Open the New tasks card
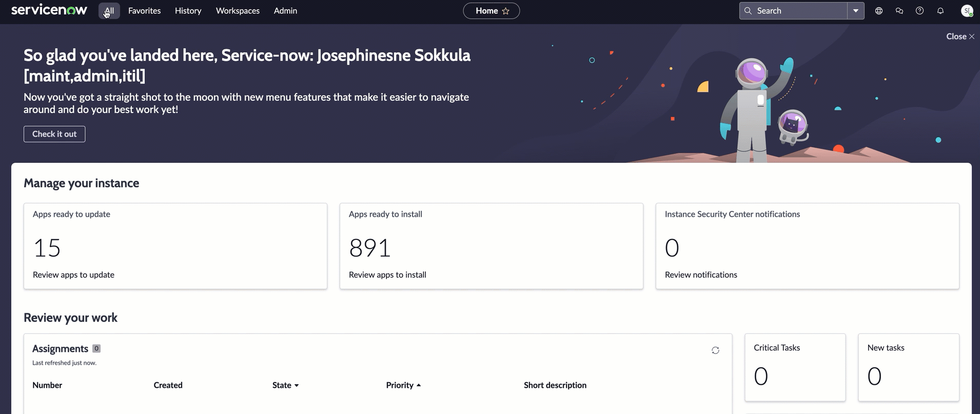 (x=909, y=367)
